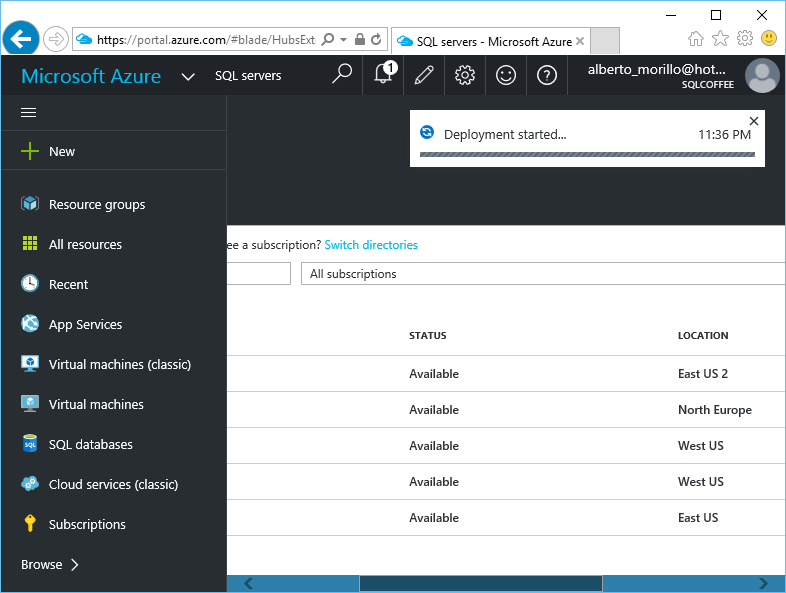Click the address bar search magnifier icon

(328, 39)
